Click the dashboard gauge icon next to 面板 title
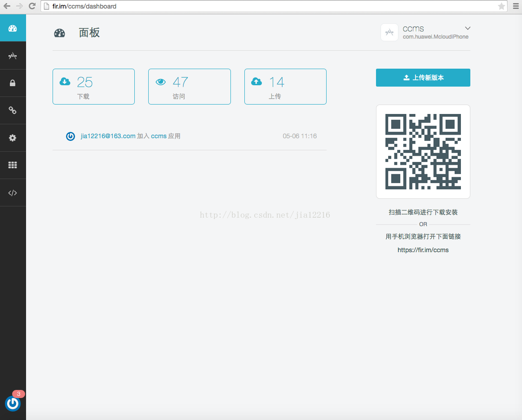Image resolution: width=522 pixels, height=420 pixels. pos(60,33)
